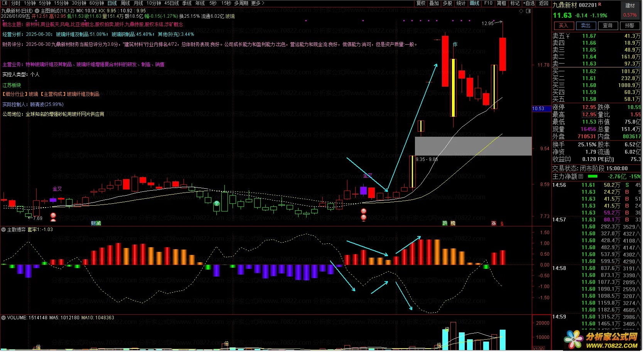Screen dimensions: 644x352
Task: Select the 5秒 period tab
Action: point(213,3)
